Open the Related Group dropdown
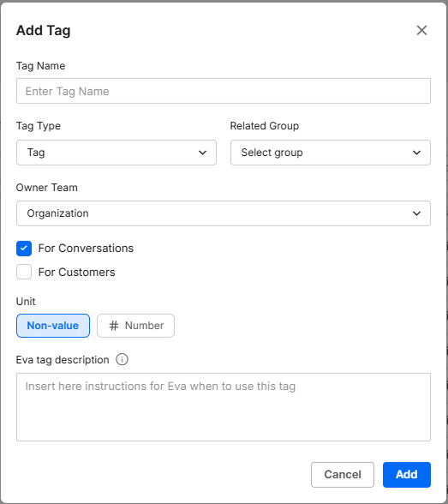Viewport: 448px width, 504px height. pyautogui.click(x=331, y=153)
